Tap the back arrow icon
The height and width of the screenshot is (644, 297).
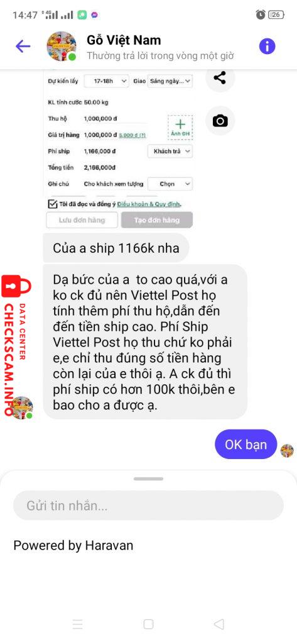tap(23, 47)
